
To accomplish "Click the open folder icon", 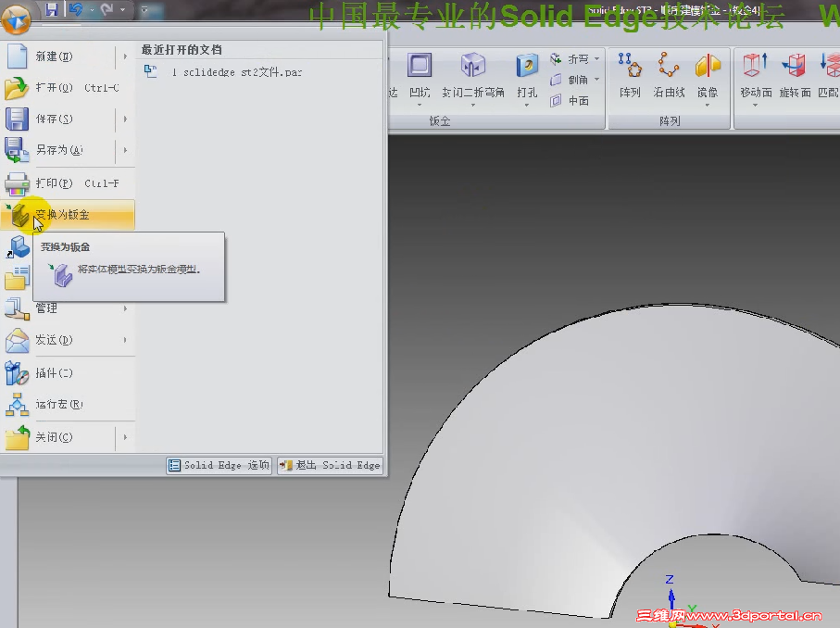I will [16, 88].
